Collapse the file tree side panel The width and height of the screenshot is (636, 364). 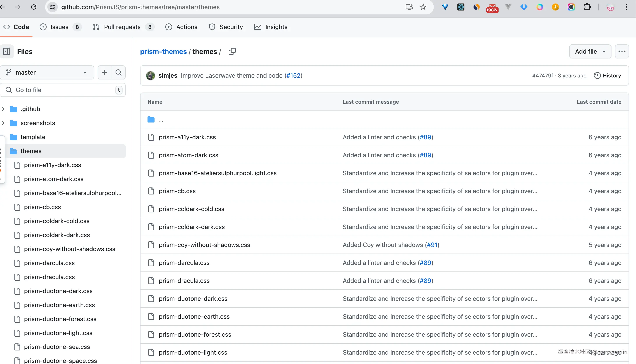pyautogui.click(x=7, y=51)
